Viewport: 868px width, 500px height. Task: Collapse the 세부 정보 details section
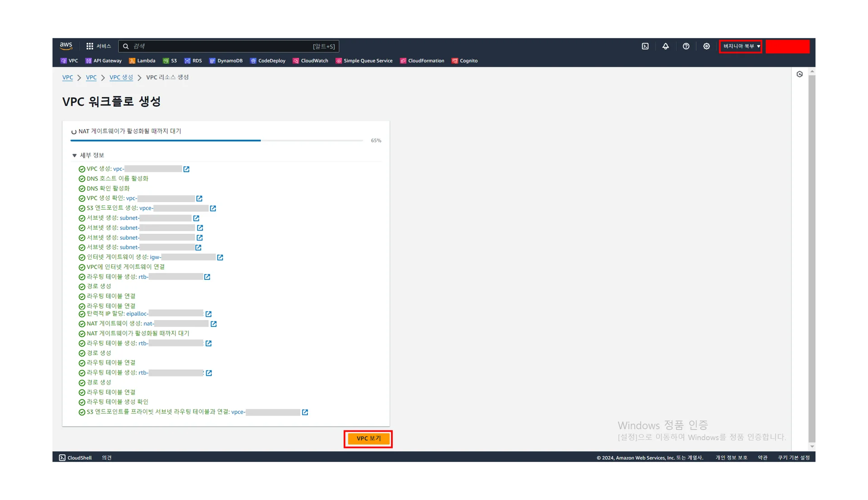pyautogui.click(x=75, y=155)
